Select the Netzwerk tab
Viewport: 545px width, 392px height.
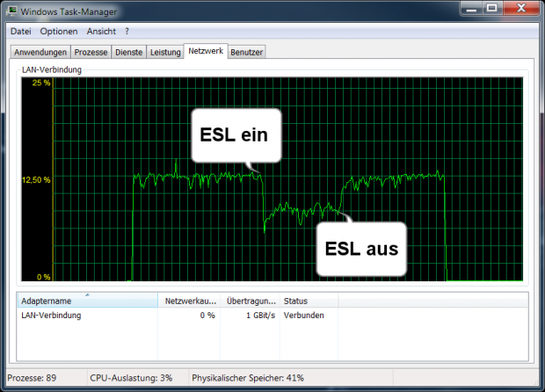pyautogui.click(x=205, y=51)
